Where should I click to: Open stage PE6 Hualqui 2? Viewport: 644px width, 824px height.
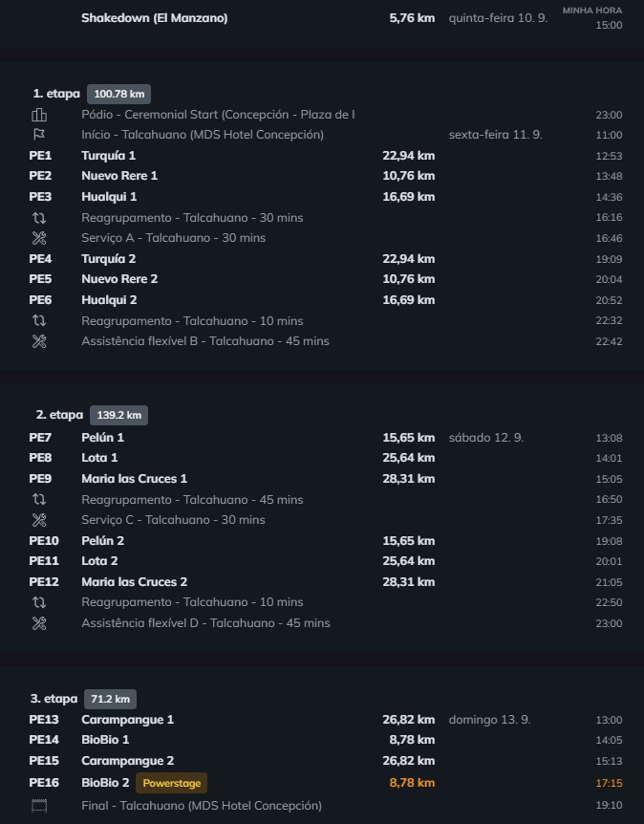tap(326, 300)
